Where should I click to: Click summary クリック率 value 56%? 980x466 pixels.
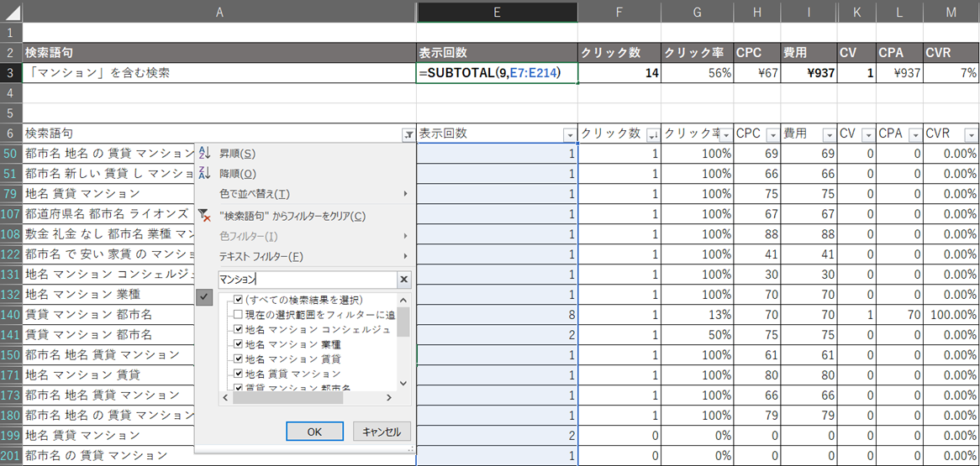(x=698, y=73)
